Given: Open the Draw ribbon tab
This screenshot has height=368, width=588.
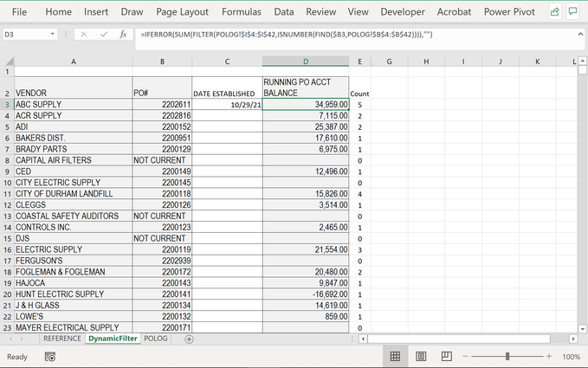Looking at the screenshot, I should coord(132,12).
